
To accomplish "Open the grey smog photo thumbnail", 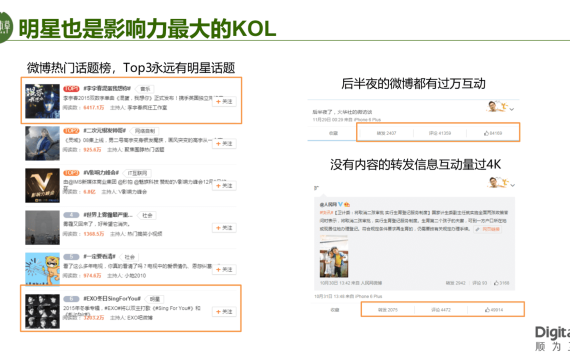I will (x=42, y=227).
